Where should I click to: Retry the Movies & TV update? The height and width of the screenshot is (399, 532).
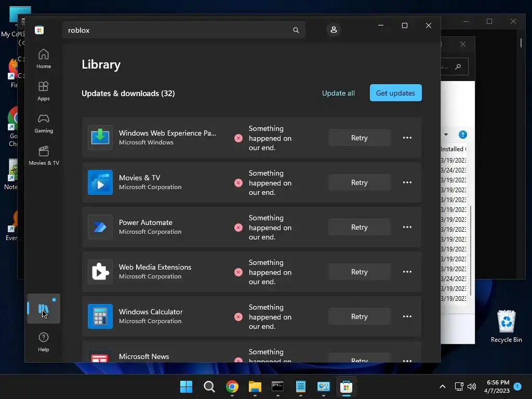pyautogui.click(x=360, y=182)
